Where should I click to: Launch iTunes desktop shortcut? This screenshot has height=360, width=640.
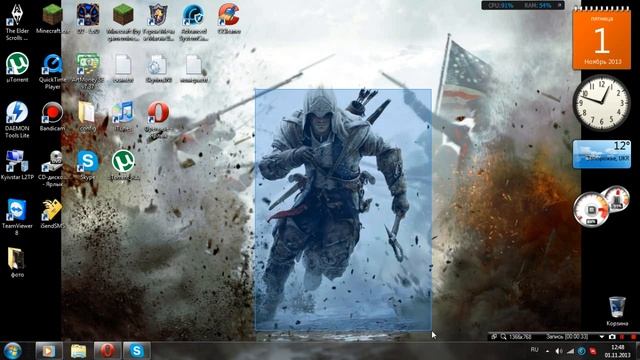(123, 116)
